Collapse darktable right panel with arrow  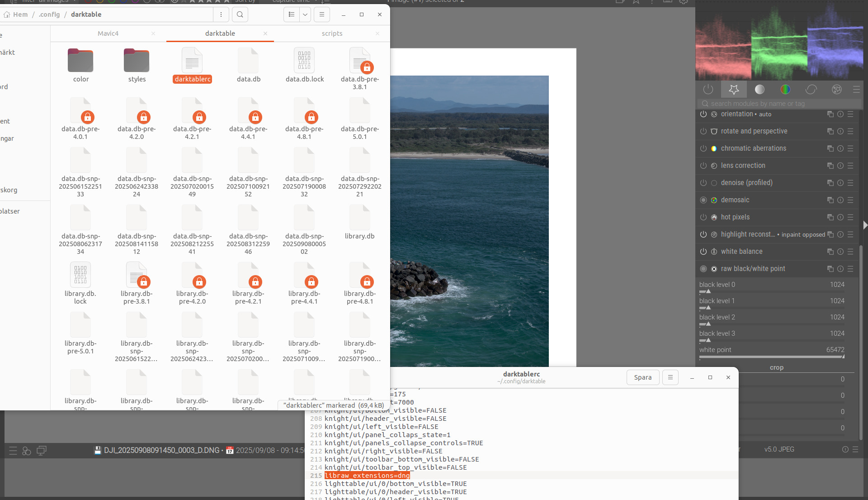(x=865, y=225)
